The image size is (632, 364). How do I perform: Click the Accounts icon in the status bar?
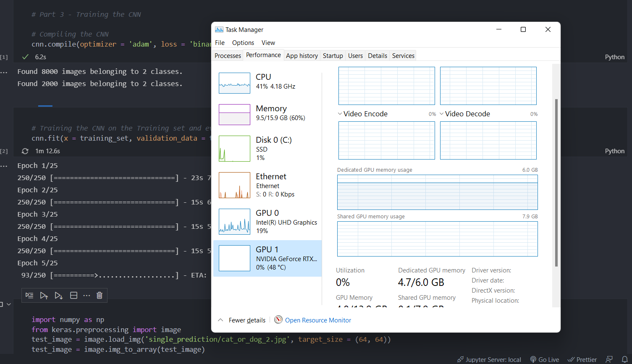click(x=609, y=359)
